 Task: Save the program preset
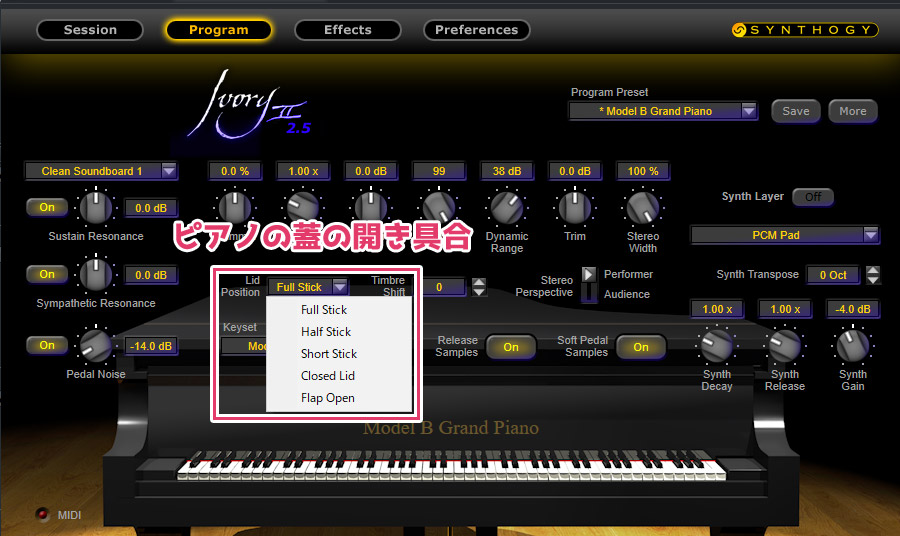[796, 111]
